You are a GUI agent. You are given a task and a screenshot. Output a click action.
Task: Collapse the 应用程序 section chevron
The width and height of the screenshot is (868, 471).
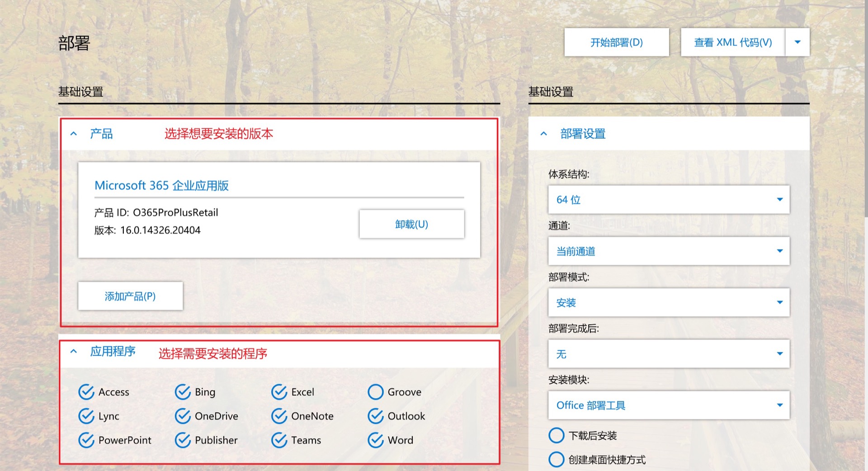74,351
